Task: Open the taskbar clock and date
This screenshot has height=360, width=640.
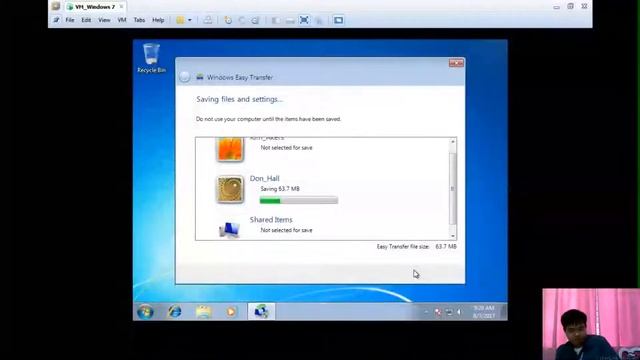Action: [x=484, y=312]
